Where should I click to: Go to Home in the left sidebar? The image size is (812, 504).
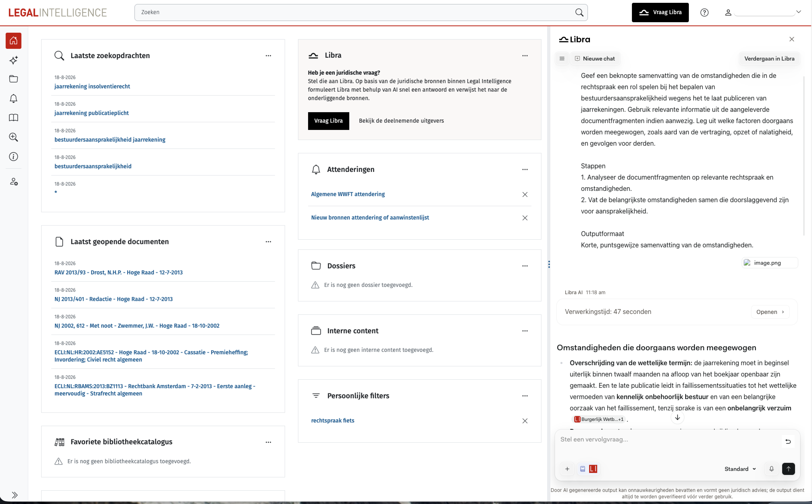(13, 41)
